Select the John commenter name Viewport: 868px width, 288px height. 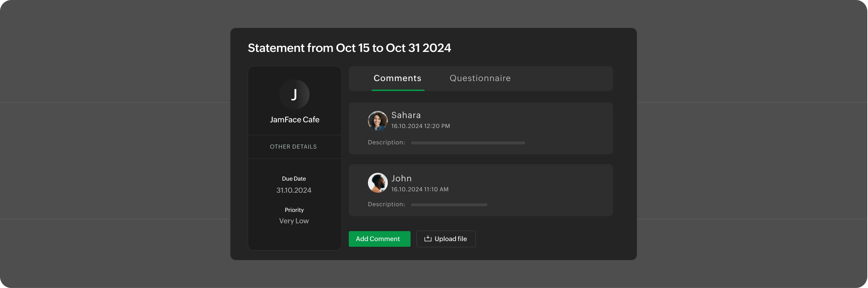coord(401,178)
